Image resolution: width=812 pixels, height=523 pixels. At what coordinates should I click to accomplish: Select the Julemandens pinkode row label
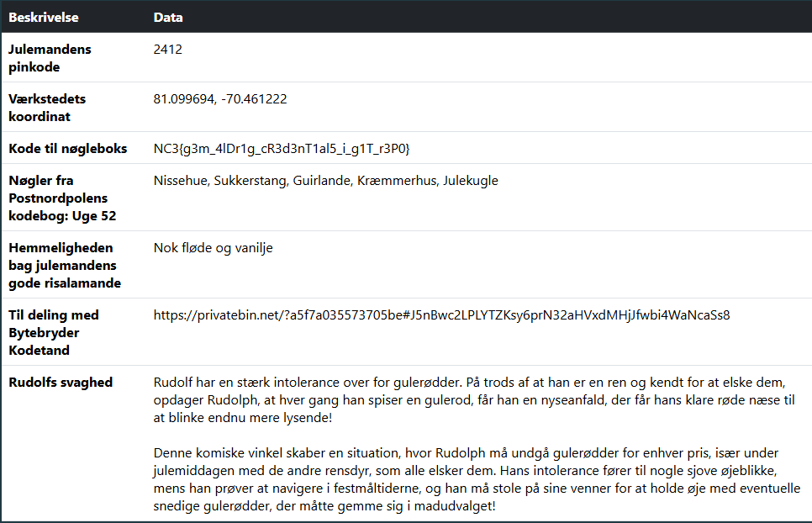click(50, 58)
